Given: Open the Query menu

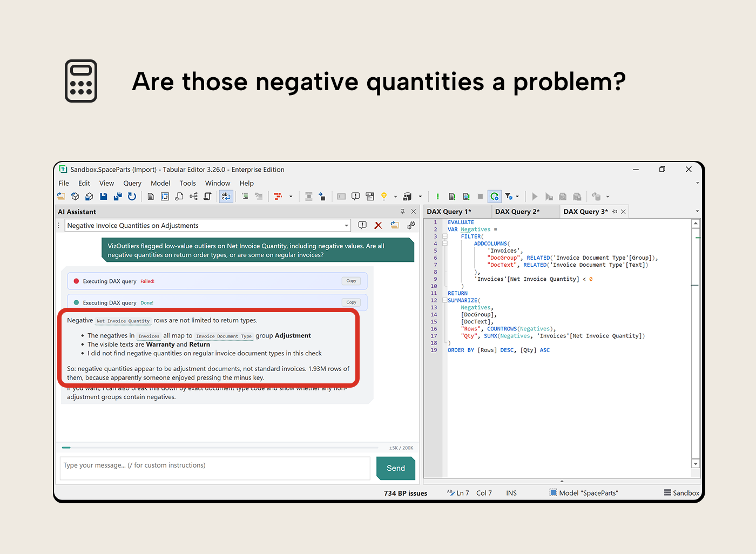Looking at the screenshot, I should click(132, 184).
